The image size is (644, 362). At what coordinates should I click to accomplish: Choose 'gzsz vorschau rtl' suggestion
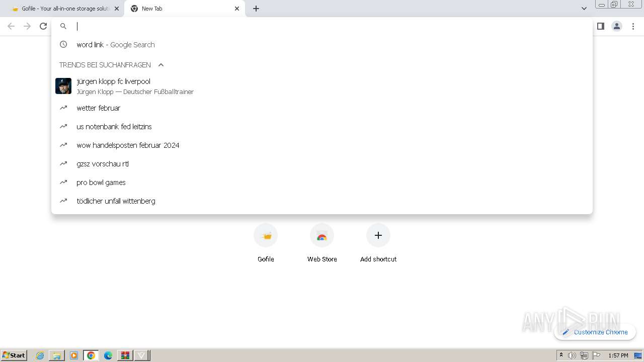(322, 164)
